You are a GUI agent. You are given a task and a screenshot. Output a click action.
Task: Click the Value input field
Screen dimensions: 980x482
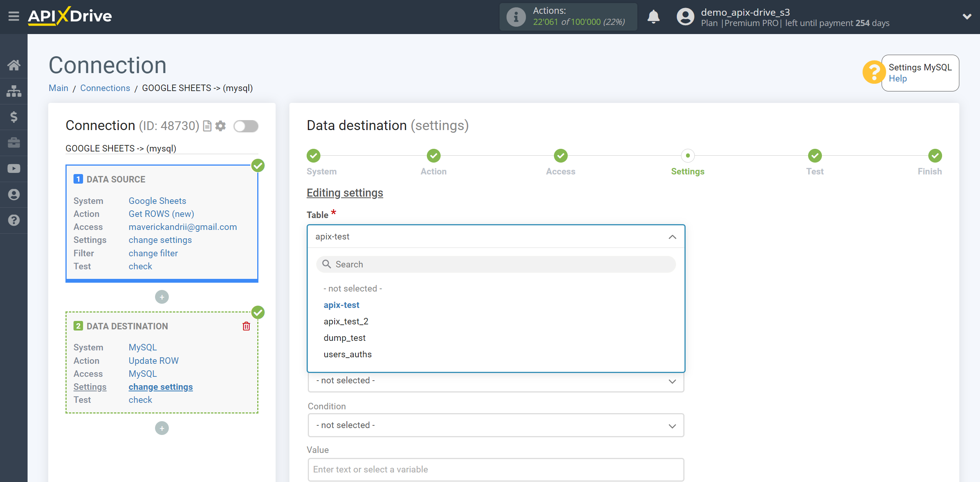pos(496,470)
